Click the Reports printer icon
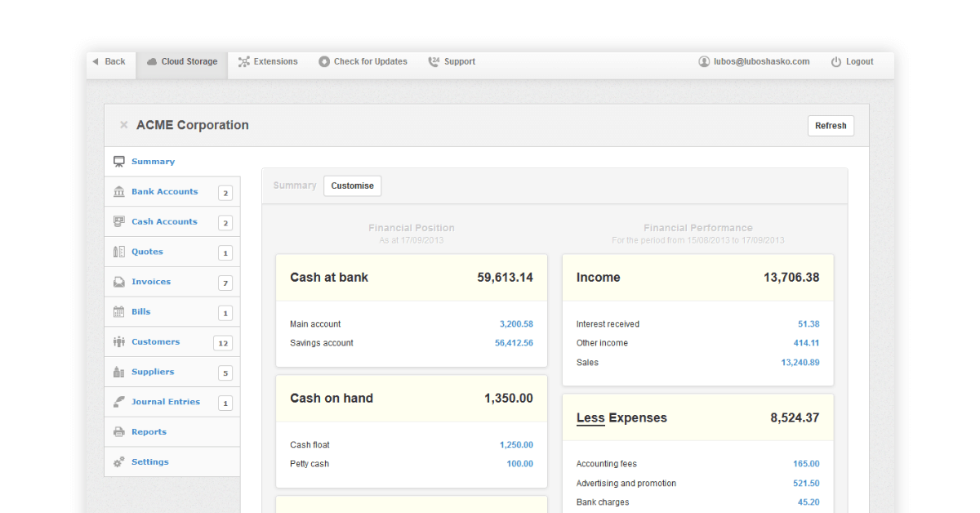Image resolution: width=980 pixels, height=513 pixels. (119, 432)
